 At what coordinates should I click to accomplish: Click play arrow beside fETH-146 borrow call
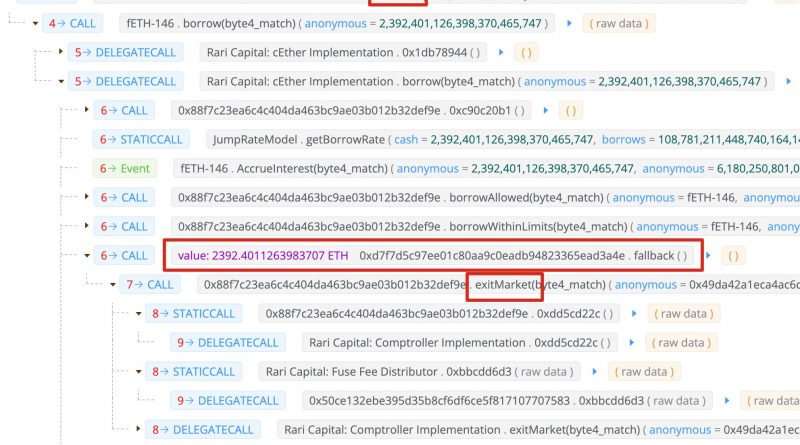tap(569, 22)
